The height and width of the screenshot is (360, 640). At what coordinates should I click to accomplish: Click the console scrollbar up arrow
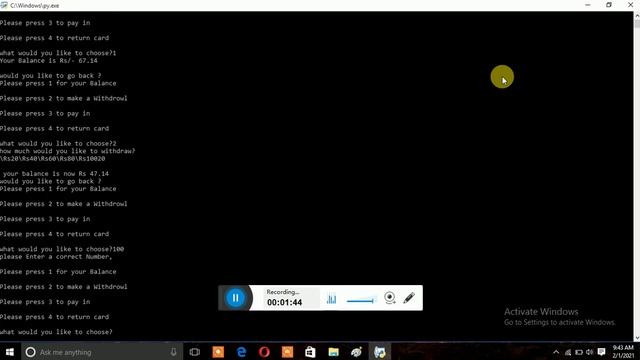pos(637,15)
